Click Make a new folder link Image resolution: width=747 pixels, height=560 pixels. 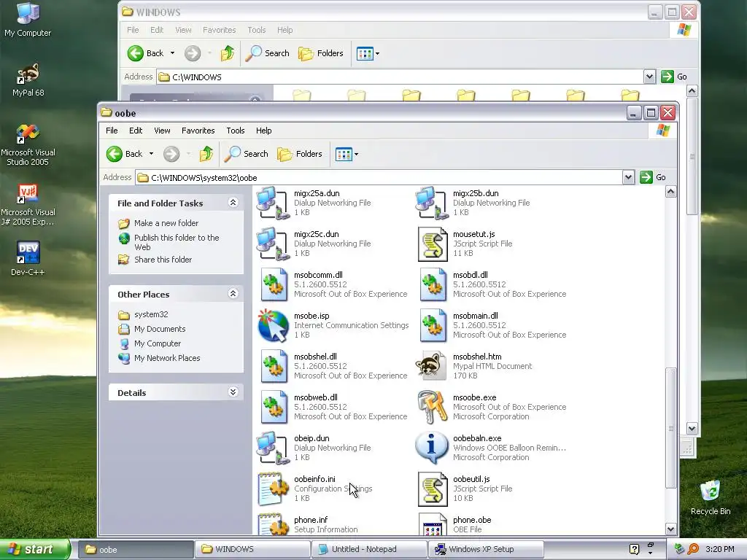tap(166, 223)
